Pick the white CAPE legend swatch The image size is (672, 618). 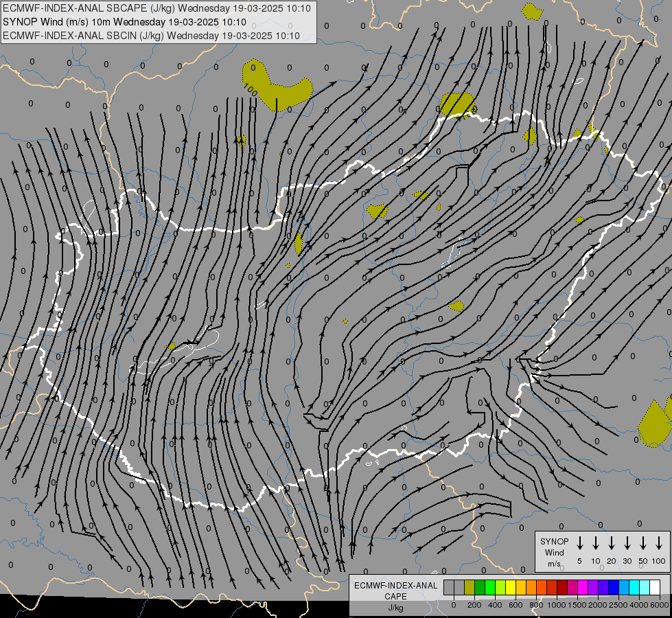point(655,587)
